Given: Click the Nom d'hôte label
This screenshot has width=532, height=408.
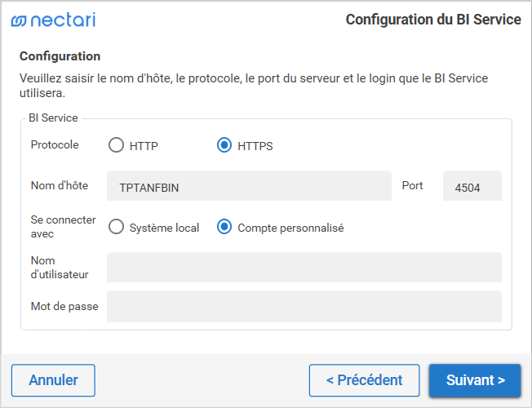Looking at the screenshot, I should point(59,185).
